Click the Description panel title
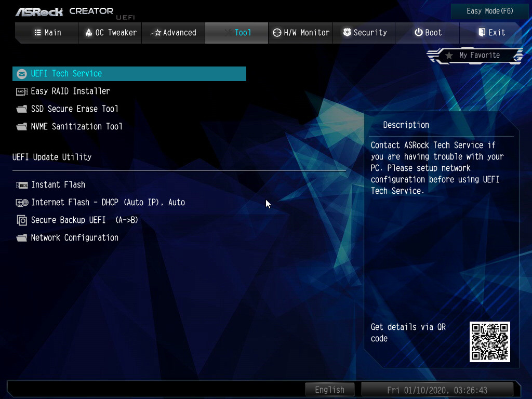Viewport: 532px width, 399px height. click(406, 125)
